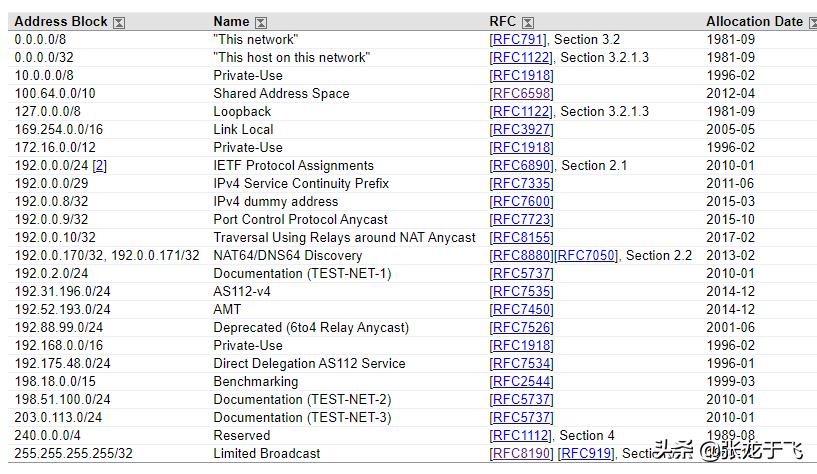817x474 pixels.
Task: Click the sort icon beside Address Block
Action: tap(119, 22)
